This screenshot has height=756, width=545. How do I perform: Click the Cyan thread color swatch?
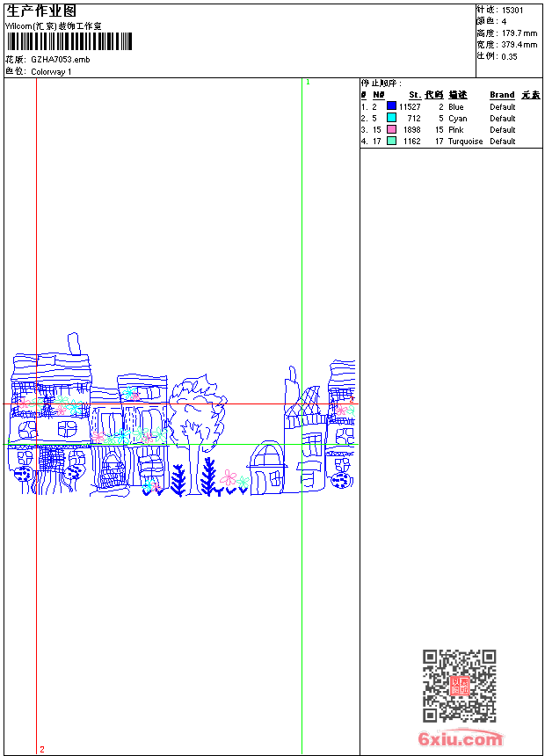tap(392, 118)
